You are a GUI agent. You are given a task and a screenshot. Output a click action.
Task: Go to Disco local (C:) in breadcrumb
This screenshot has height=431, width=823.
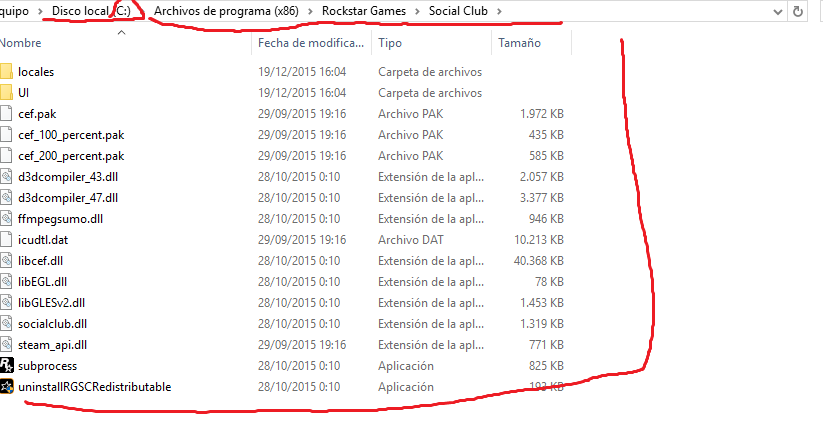coord(91,11)
